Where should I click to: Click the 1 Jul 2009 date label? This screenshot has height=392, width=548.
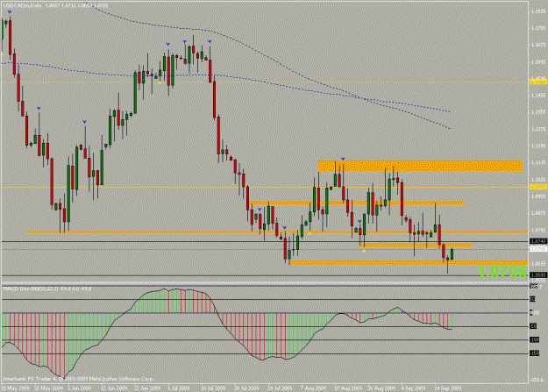coord(178,388)
